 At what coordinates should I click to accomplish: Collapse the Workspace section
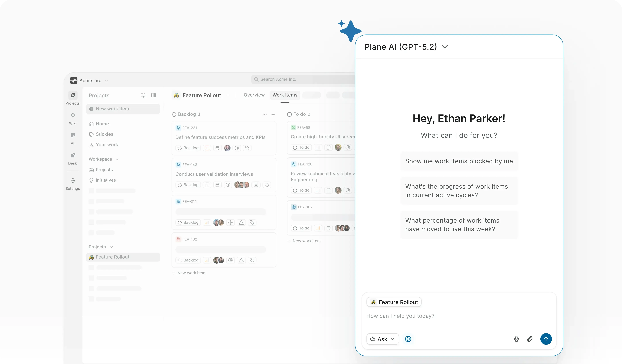pos(117,159)
